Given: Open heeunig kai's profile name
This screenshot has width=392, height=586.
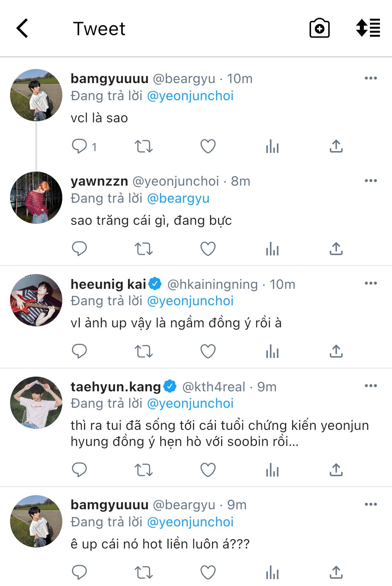Looking at the screenshot, I should point(108,284).
